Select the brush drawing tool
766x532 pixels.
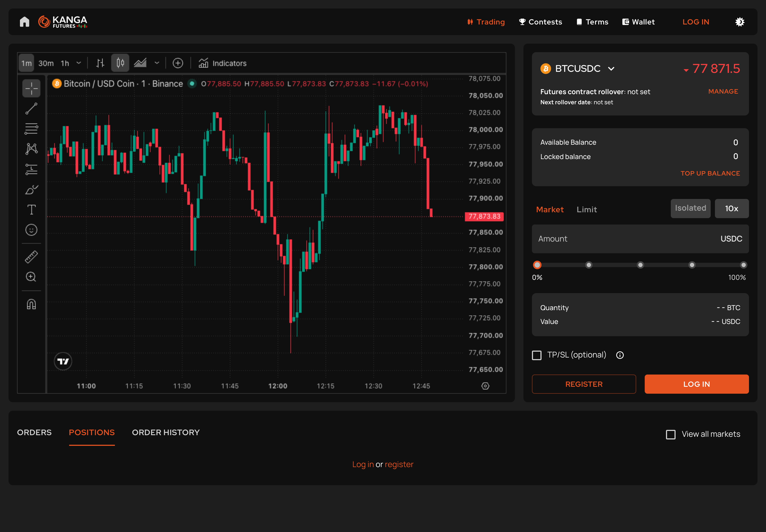point(31,190)
